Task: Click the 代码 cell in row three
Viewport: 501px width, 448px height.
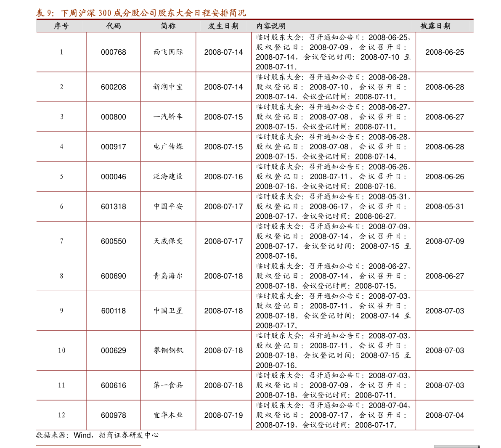Action: pos(113,117)
